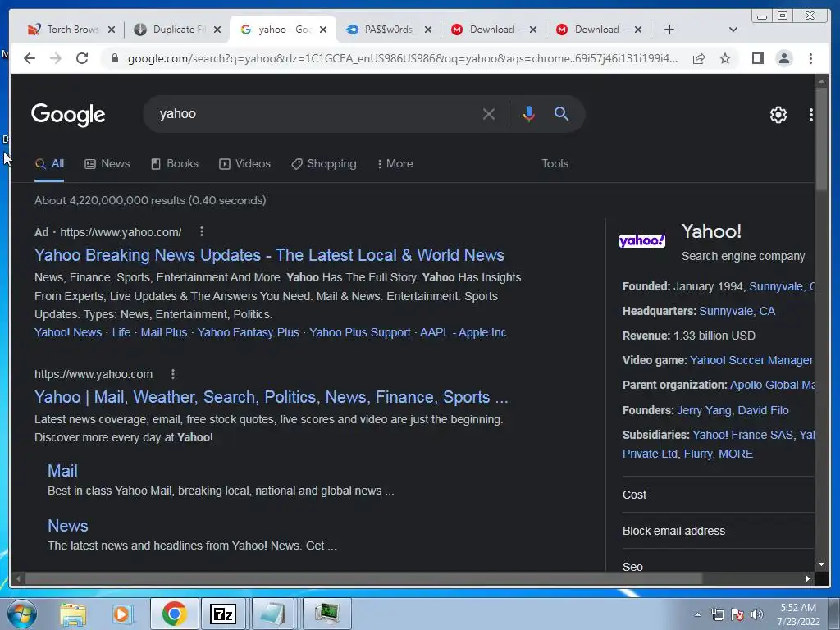Open the Mail Plus ad link
Image resolution: width=840 pixels, height=630 pixels.
(x=164, y=332)
